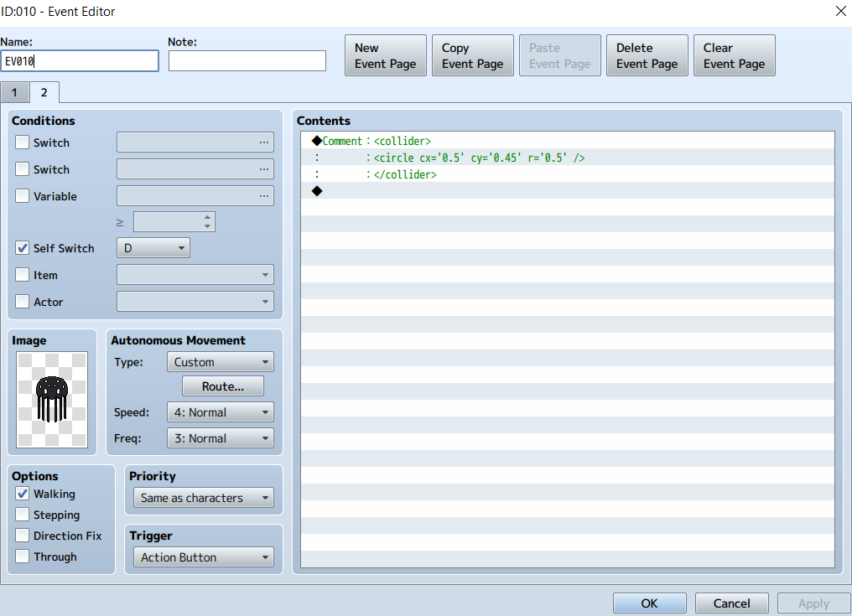Open the Trigger Action Button dropdown
This screenshot has height=616, width=852.
pos(204,557)
